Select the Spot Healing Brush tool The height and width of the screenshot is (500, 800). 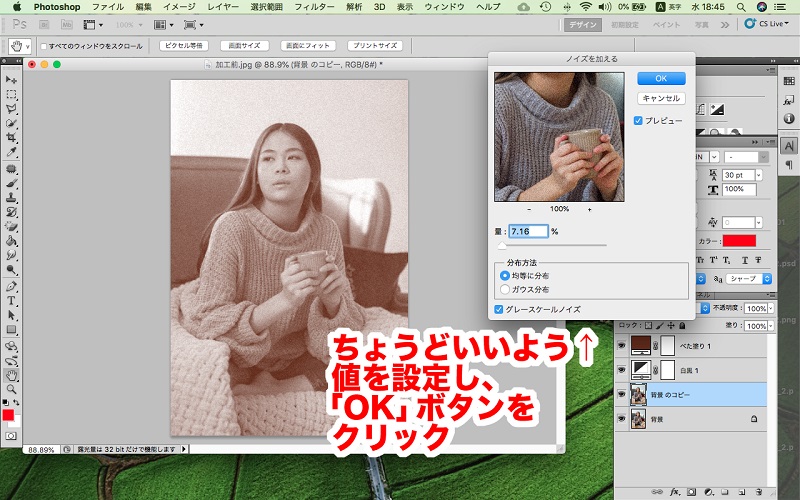pos(11,168)
